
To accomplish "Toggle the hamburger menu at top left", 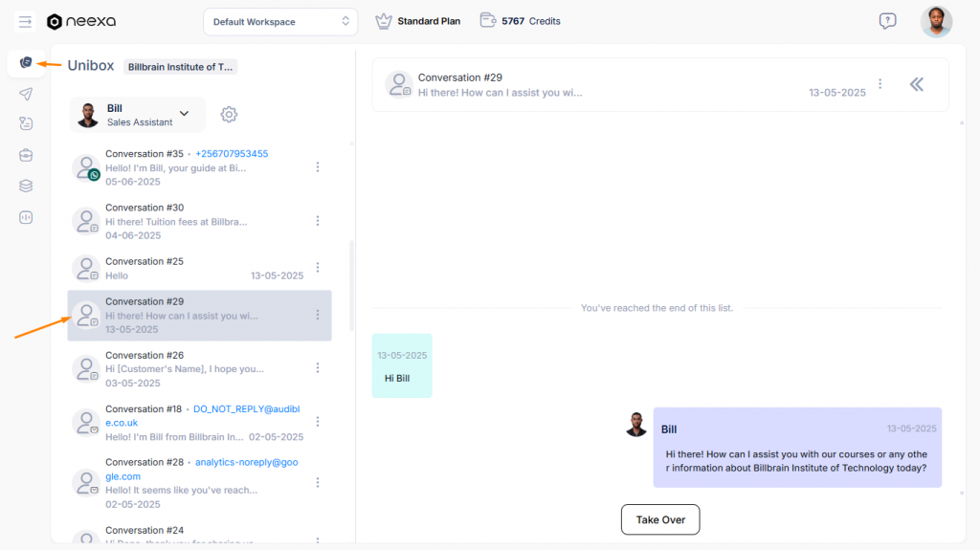I will [26, 21].
